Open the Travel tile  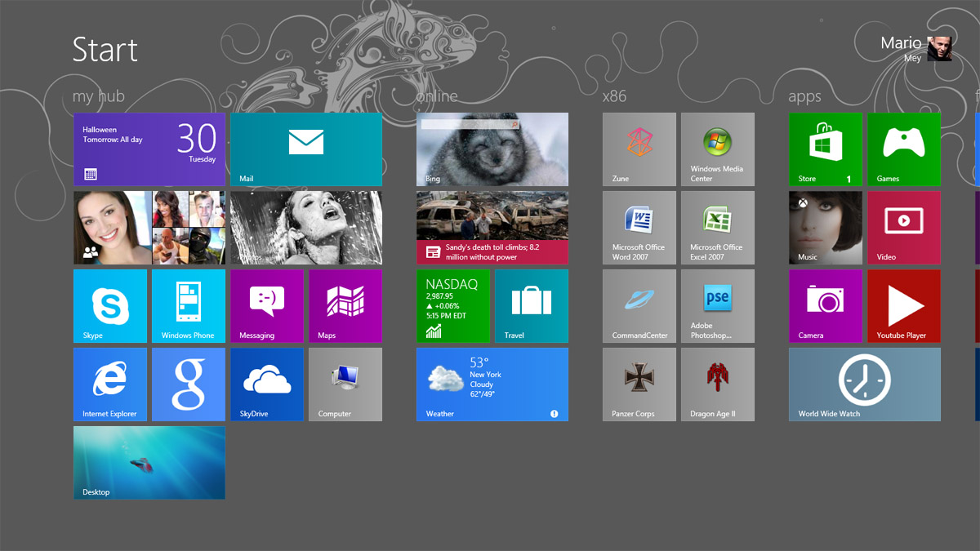pyautogui.click(x=532, y=306)
